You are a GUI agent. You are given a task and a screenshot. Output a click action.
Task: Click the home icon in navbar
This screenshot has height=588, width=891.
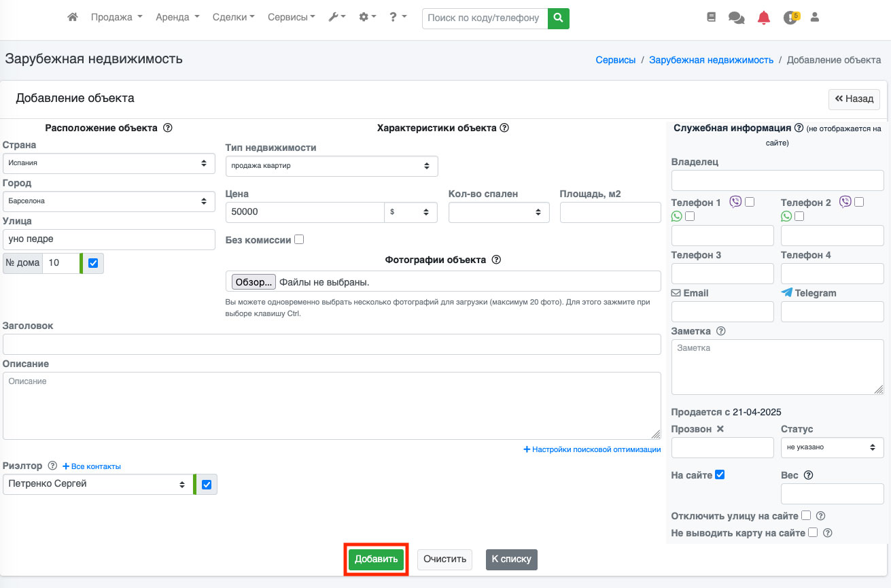point(73,18)
